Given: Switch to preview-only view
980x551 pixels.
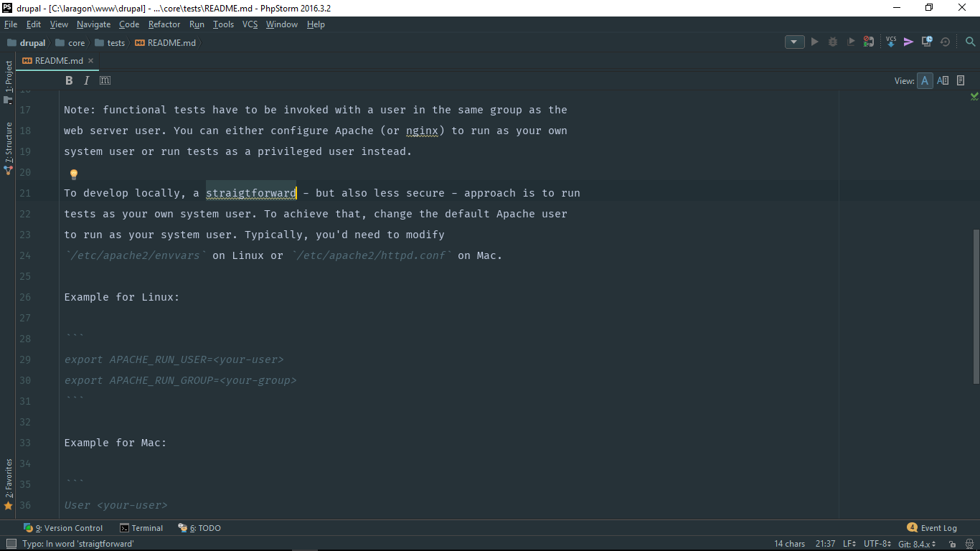Looking at the screenshot, I should (961, 80).
